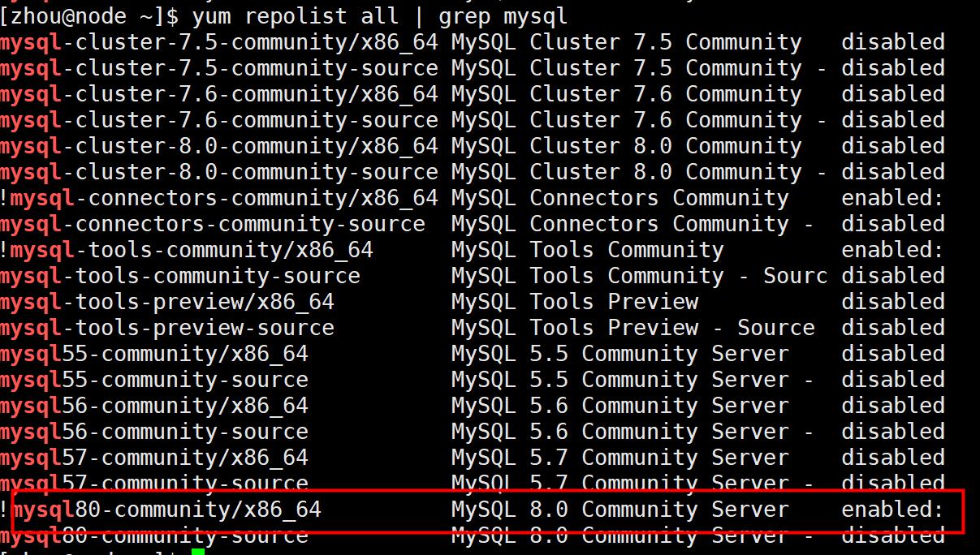The image size is (980, 555).
Task: Click "MySQL 5.6 Community Server" in the mysql56-community/x86_64 row
Action: coord(620,406)
